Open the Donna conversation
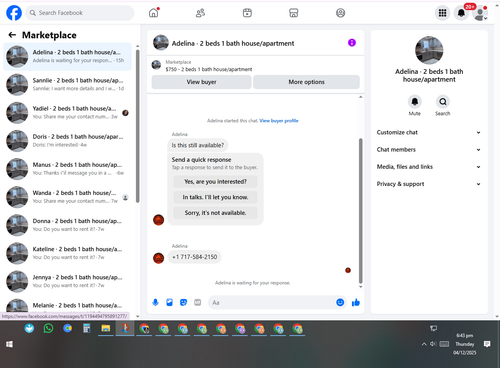 tap(67, 225)
